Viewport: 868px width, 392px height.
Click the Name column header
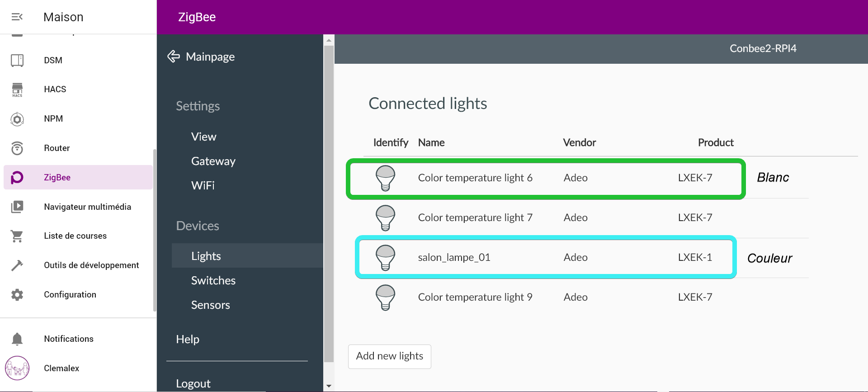431,142
